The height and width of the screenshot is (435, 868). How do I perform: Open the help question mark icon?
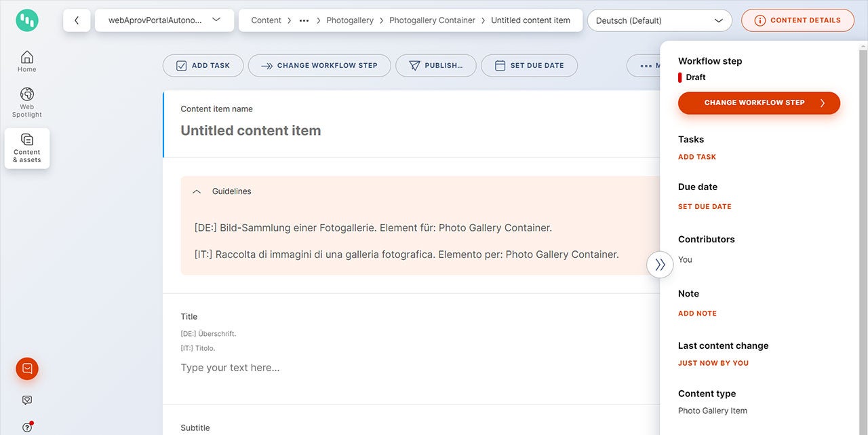[x=27, y=427]
